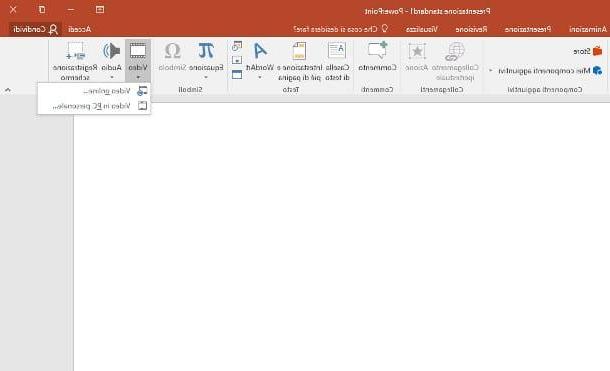Image resolution: width=610 pixels, height=371 pixels.
Task: Open ribbon display options button
Action: [100, 9]
